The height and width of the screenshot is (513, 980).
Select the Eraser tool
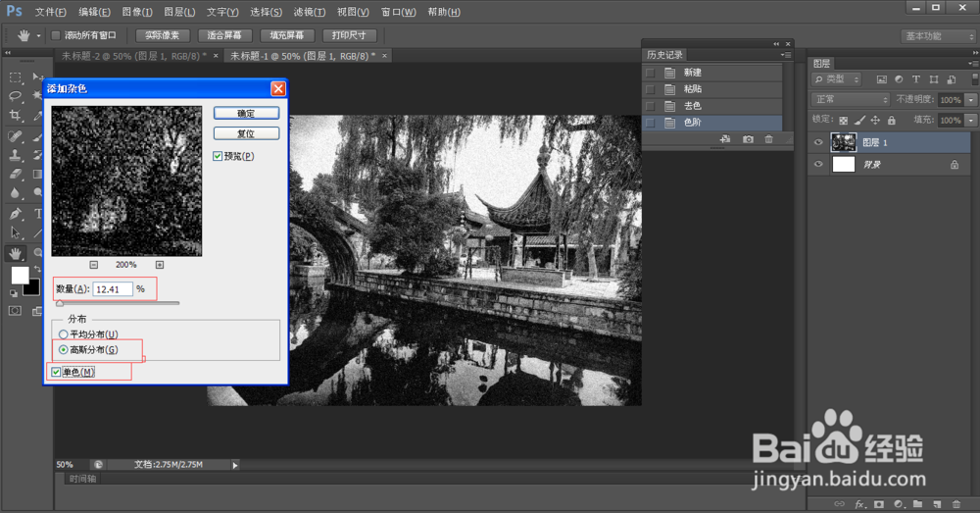click(x=16, y=174)
